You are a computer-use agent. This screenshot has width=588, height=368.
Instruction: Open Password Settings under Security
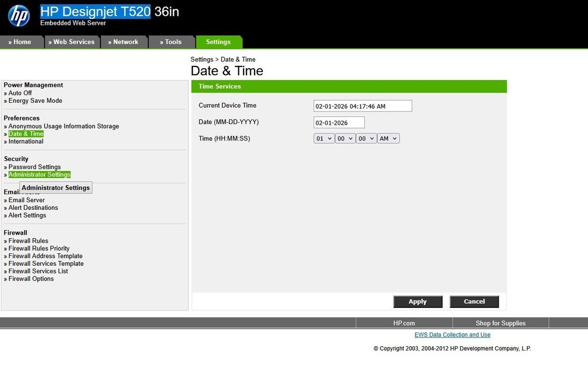pyautogui.click(x=35, y=167)
